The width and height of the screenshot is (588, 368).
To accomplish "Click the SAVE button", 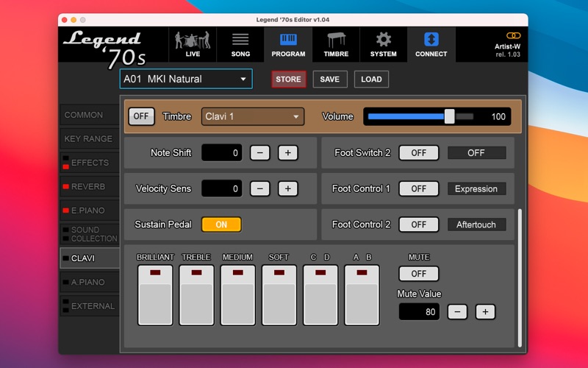I will [x=329, y=79].
